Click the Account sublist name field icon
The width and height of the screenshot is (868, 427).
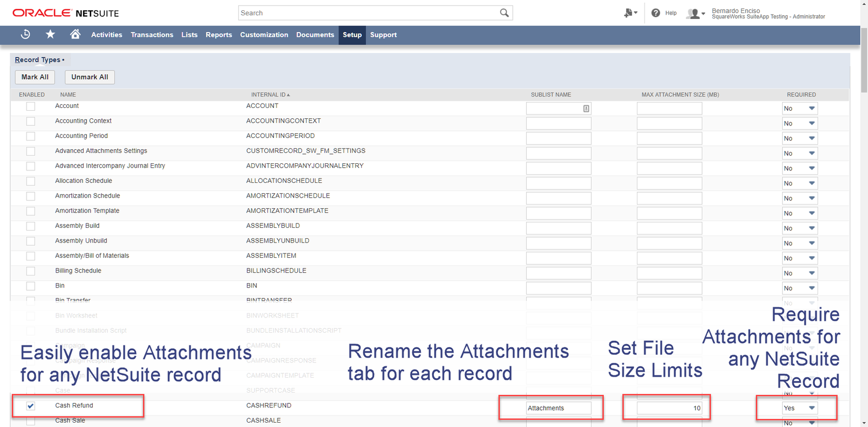click(586, 109)
